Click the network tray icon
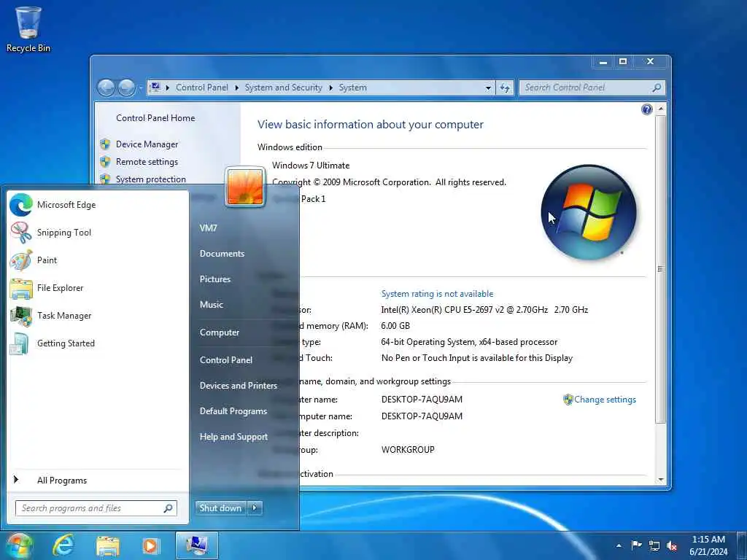Viewport: 747px width, 560px height. click(x=654, y=545)
